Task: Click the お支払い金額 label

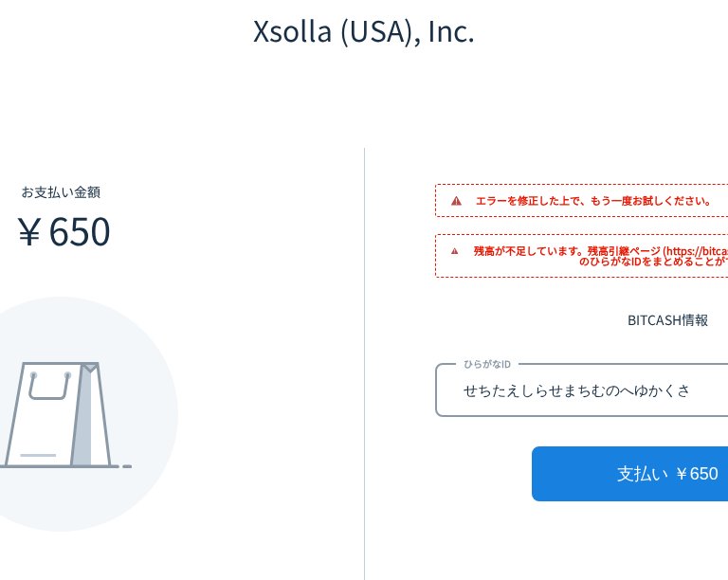Action: (x=61, y=192)
